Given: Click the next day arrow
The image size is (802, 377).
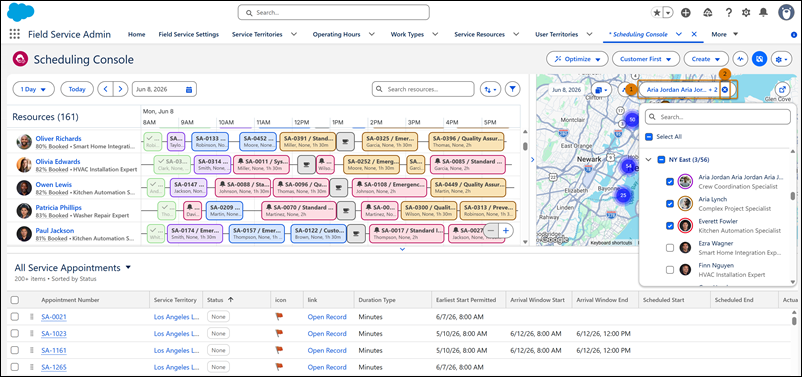Looking at the screenshot, I should click(120, 89).
